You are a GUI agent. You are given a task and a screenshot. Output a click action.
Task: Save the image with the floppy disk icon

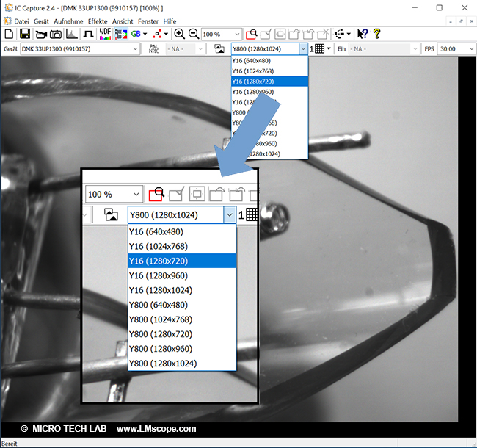point(24,35)
